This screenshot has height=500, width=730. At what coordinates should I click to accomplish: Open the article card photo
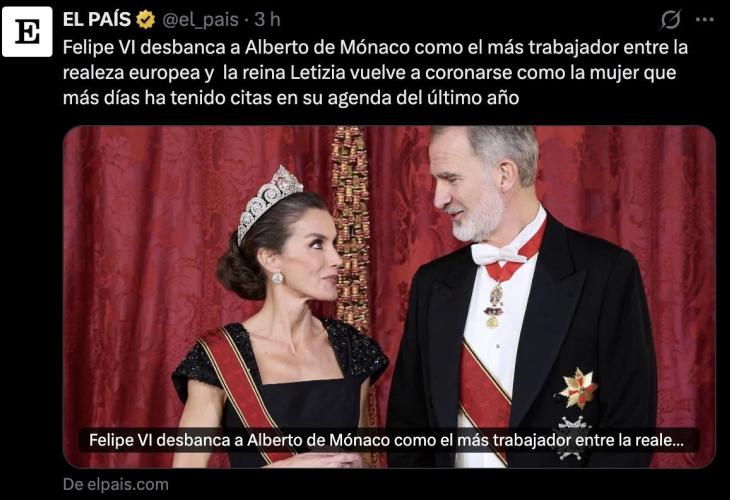(x=389, y=297)
